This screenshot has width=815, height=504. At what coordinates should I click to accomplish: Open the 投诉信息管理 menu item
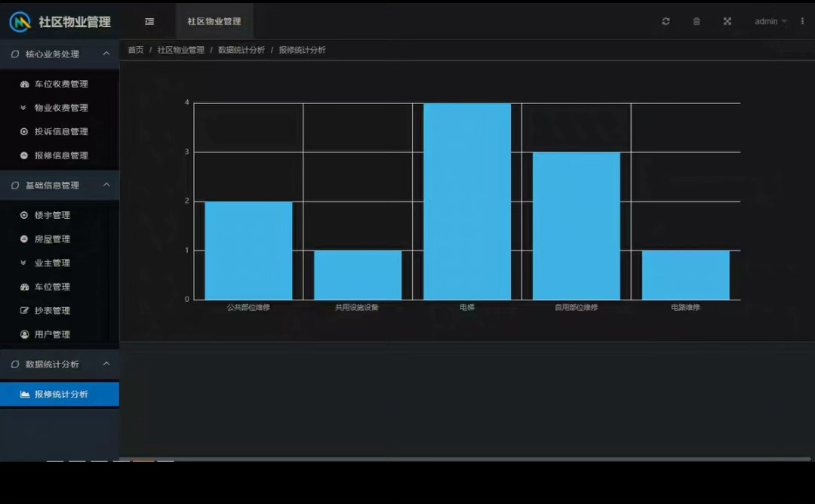[60, 131]
